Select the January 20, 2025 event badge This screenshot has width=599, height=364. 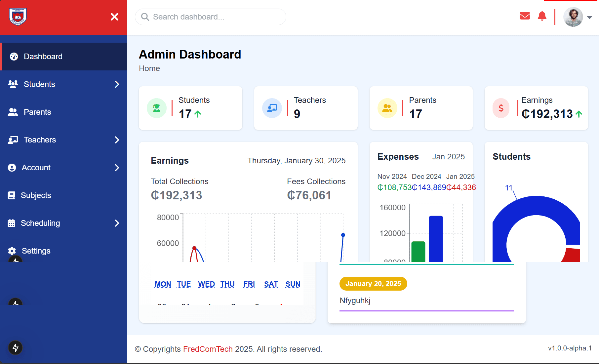[373, 284]
